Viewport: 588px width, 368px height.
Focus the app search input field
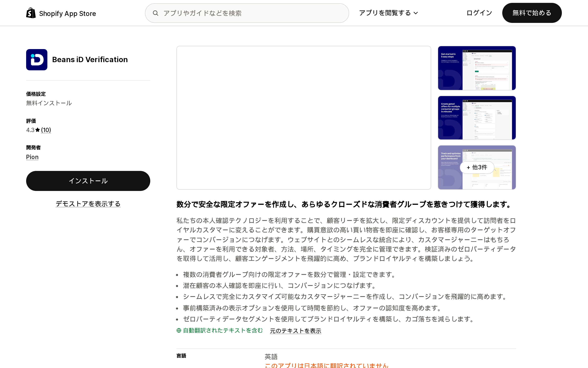[x=247, y=13]
